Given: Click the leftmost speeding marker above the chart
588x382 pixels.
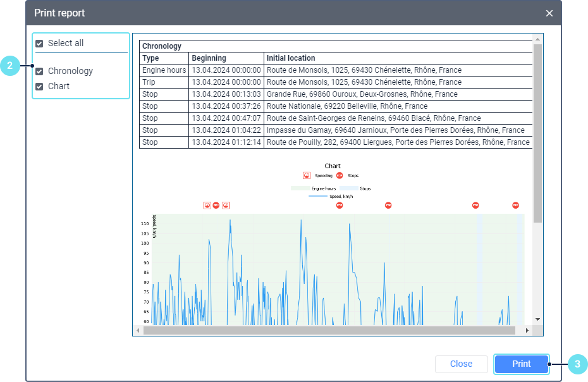Looking at the screenshot, I should [x=207, y=205].
